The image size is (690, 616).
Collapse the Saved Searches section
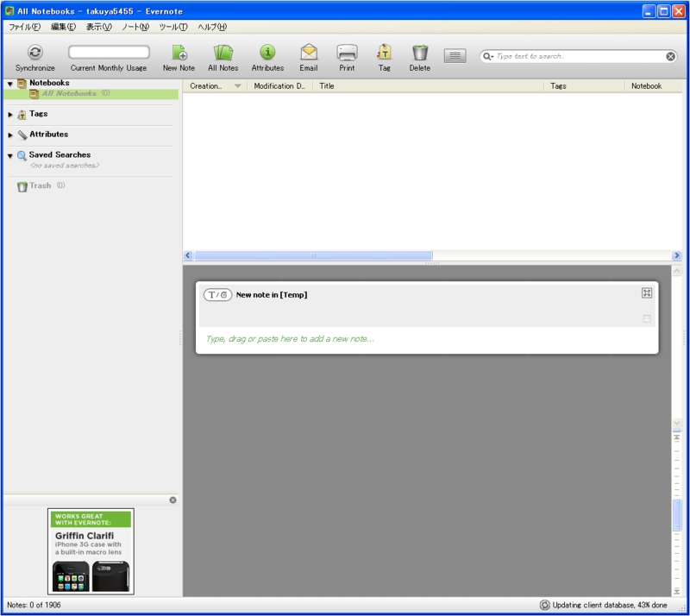(10, 155)
